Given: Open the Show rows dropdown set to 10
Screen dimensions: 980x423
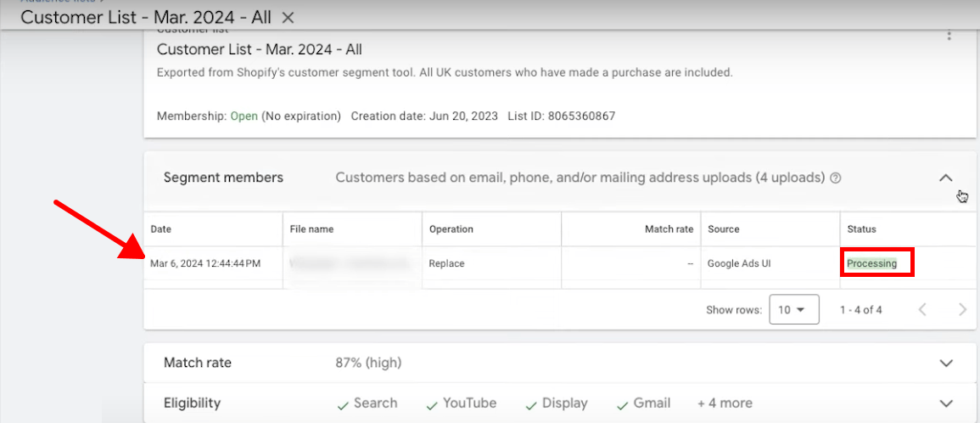Looking at the screenshot, I should click(x=793, y=310).
